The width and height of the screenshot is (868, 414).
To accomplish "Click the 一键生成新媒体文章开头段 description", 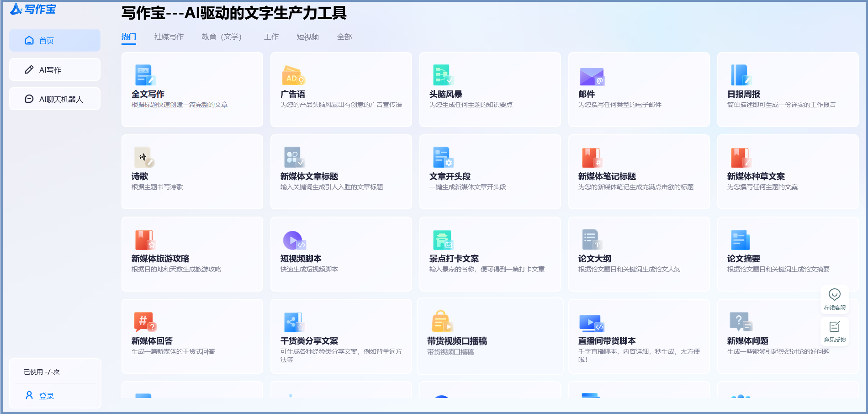I will pyautogui.click(x=468, y=187).
